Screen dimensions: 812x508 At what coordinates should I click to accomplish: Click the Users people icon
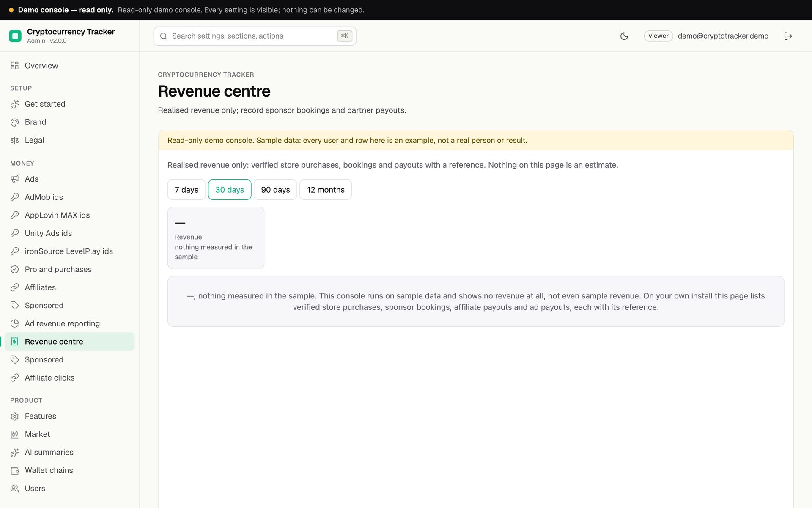[15, 489]
